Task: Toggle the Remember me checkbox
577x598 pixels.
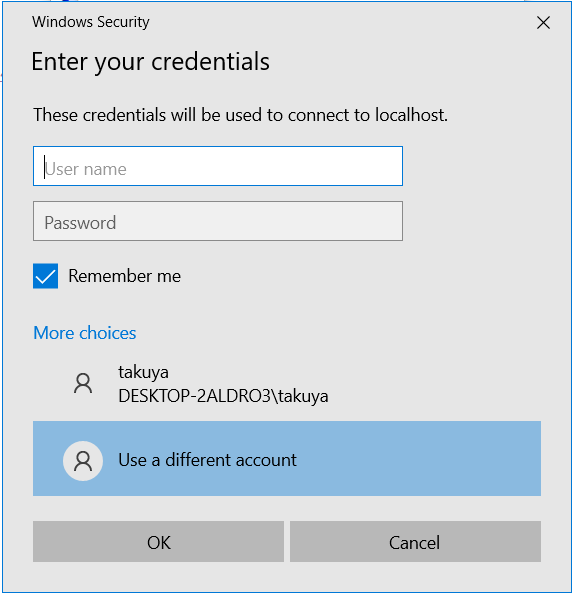Action: coord(45,276)
